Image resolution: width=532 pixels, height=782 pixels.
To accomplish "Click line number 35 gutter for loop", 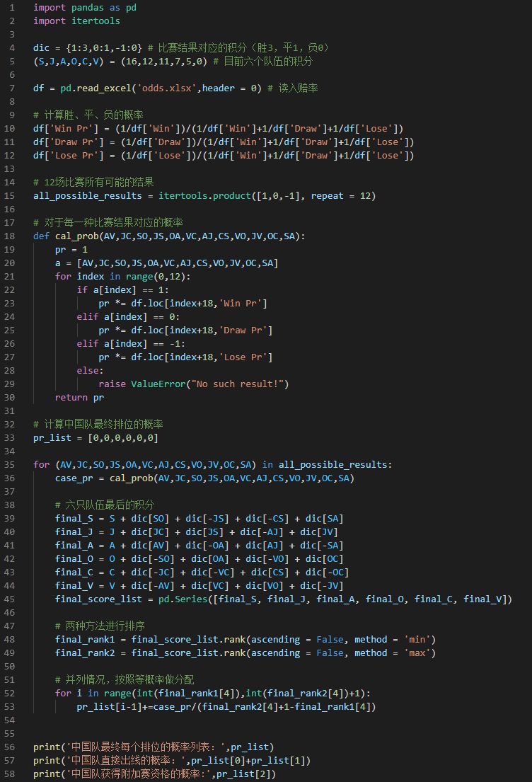I will (9, 465).
